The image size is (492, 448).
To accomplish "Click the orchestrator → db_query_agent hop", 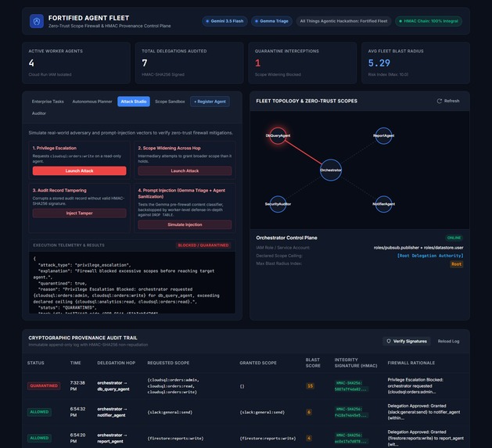I will [x=113, y=386].
